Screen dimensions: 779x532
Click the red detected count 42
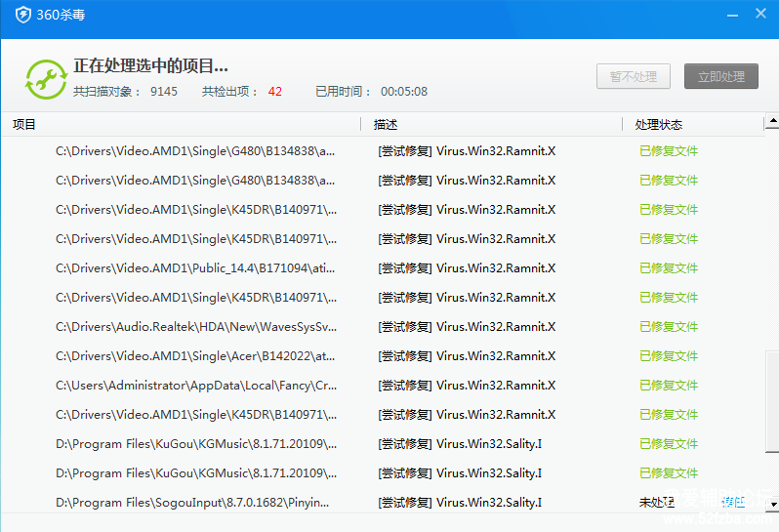(275, 92)
